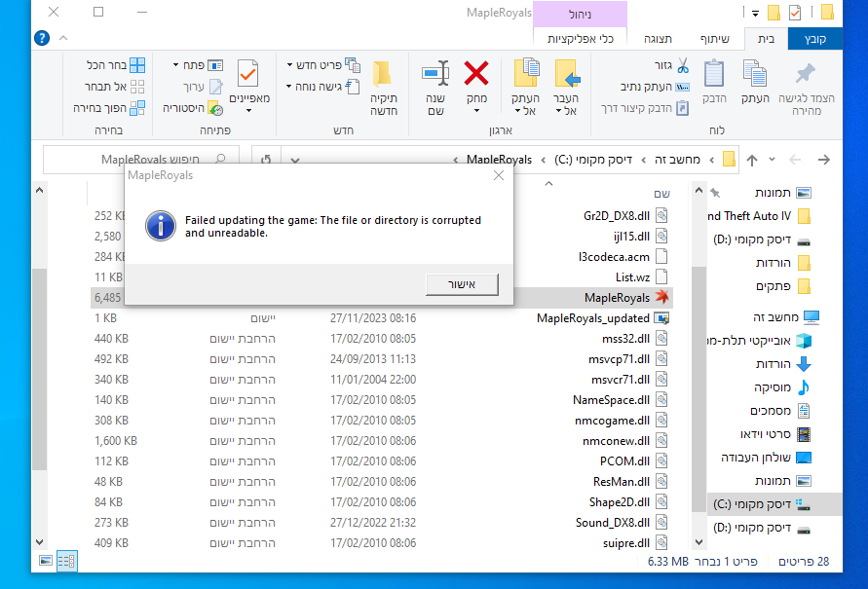The image size is (868, 589).
Task: Switch to details view icon in status bar
Action: point(66,562)
